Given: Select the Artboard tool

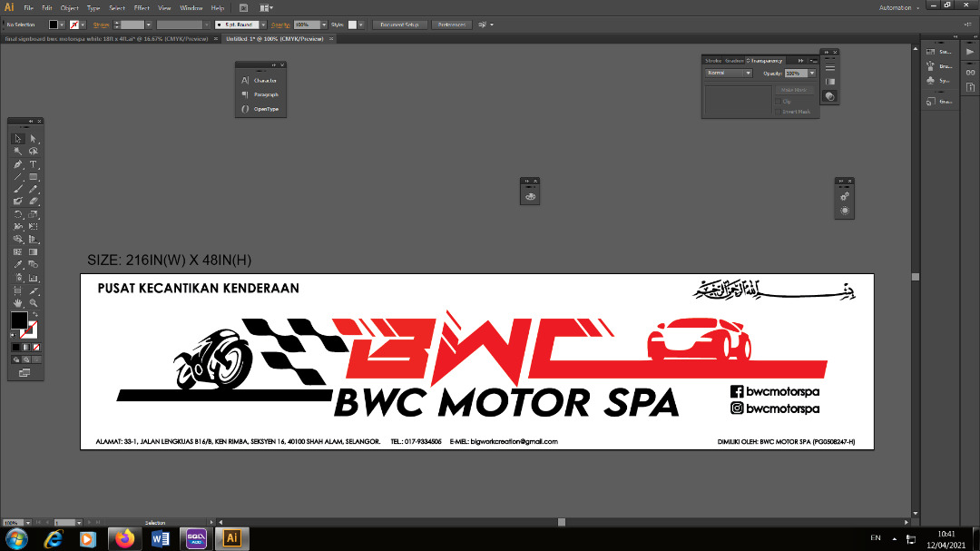Looking at the screenshot, I should click(x=18, y=290).
